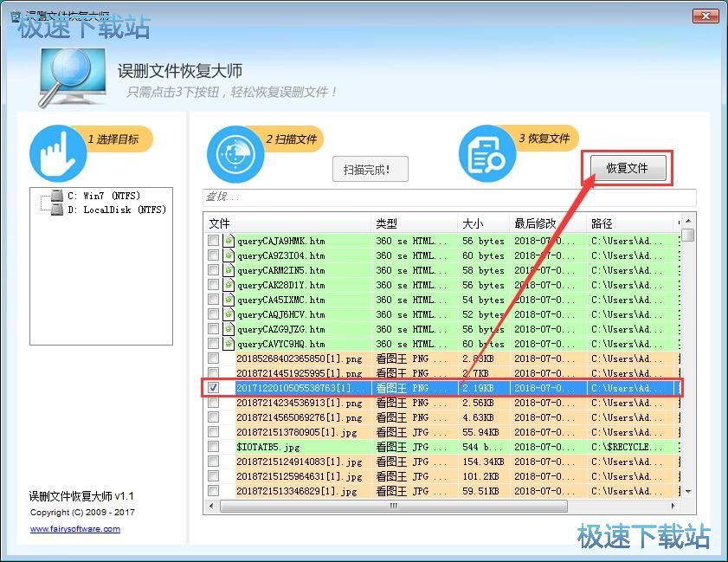Click the htm icon of queryCAVYC9HQ.htm
This screenshot has height=562, width=728.
tap(229, 344)
